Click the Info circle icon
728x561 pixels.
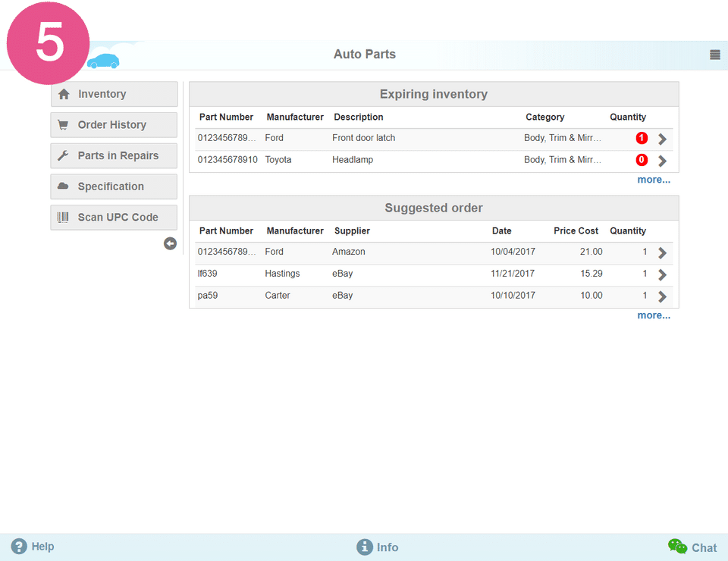[x=365, y=547]
